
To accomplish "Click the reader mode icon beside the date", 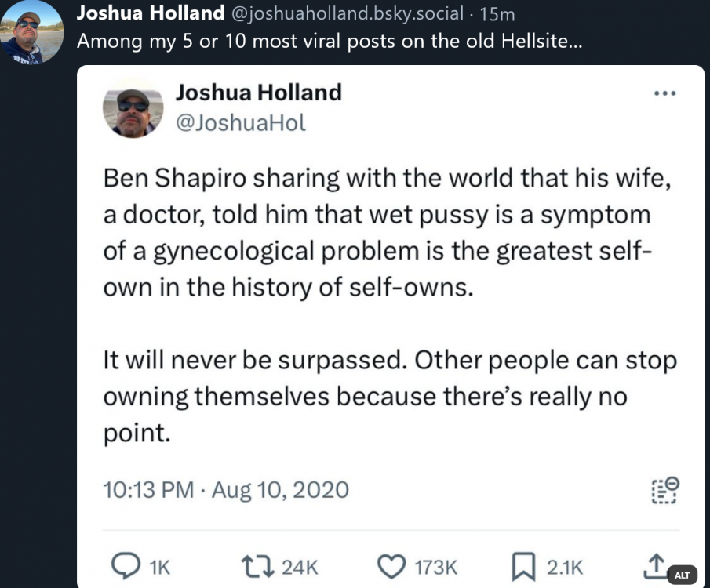I will click(665, 490).
